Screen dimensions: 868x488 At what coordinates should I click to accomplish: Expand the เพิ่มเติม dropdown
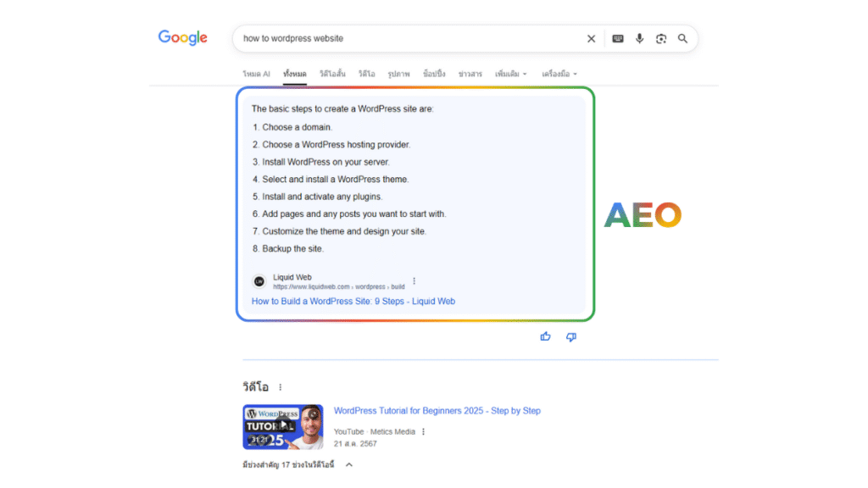click(x=510, y=75)
